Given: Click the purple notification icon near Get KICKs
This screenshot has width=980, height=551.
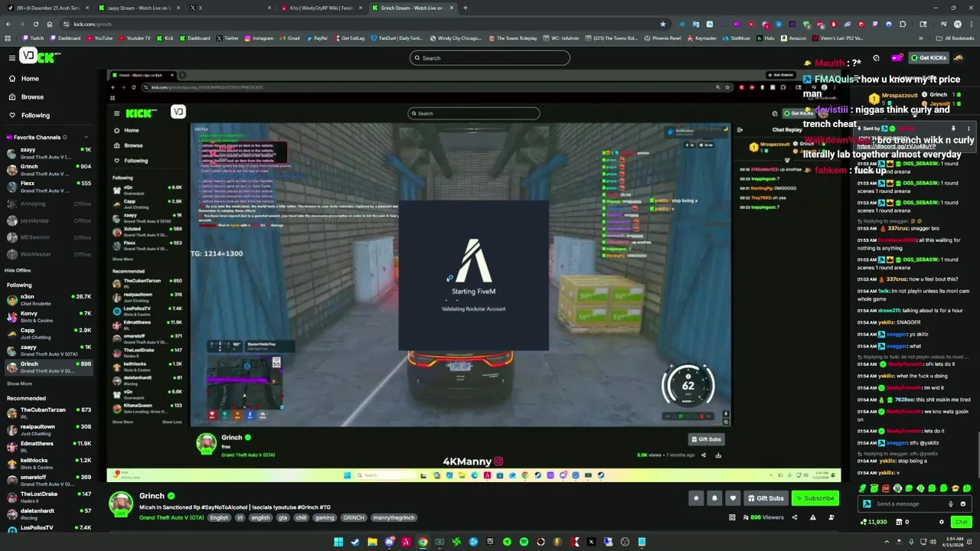Looking at the screenshot, I should [x=897, y=57].
